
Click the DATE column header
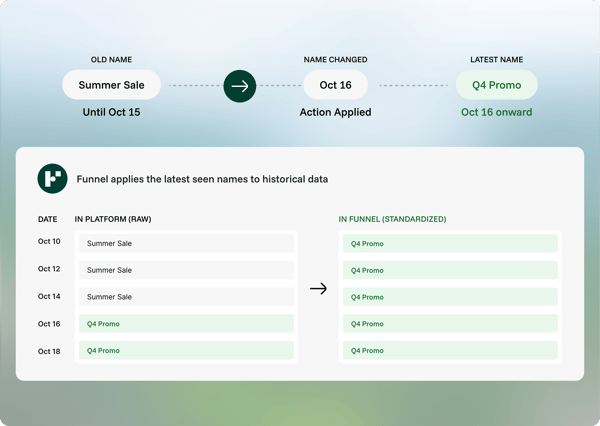[47, 219]
